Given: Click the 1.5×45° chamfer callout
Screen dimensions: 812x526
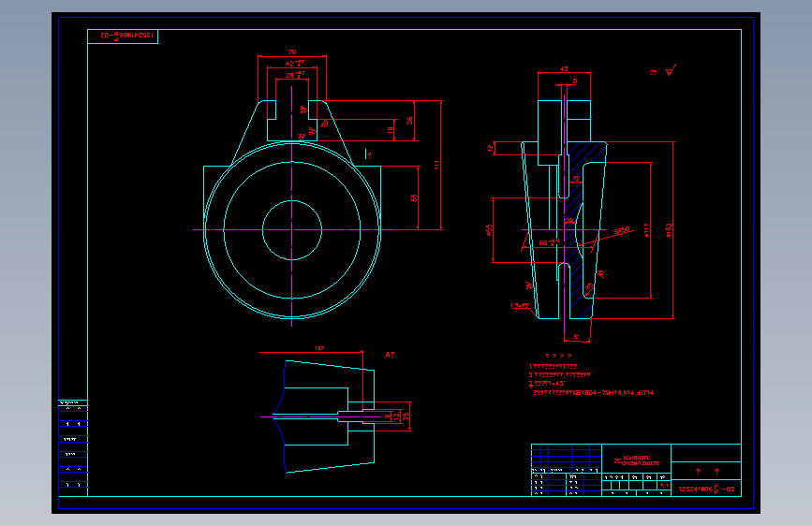Looking at the screenshot, I should pos(520,305).
